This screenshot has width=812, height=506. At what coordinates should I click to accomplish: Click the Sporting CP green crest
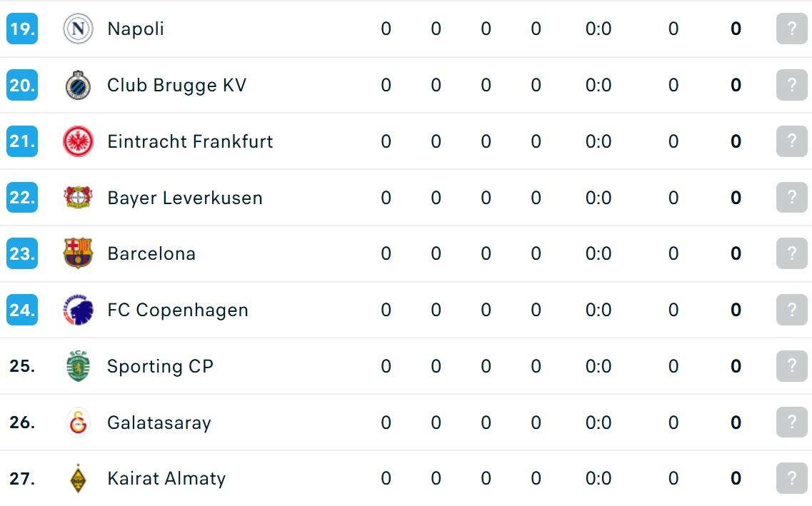pos(78,366)
